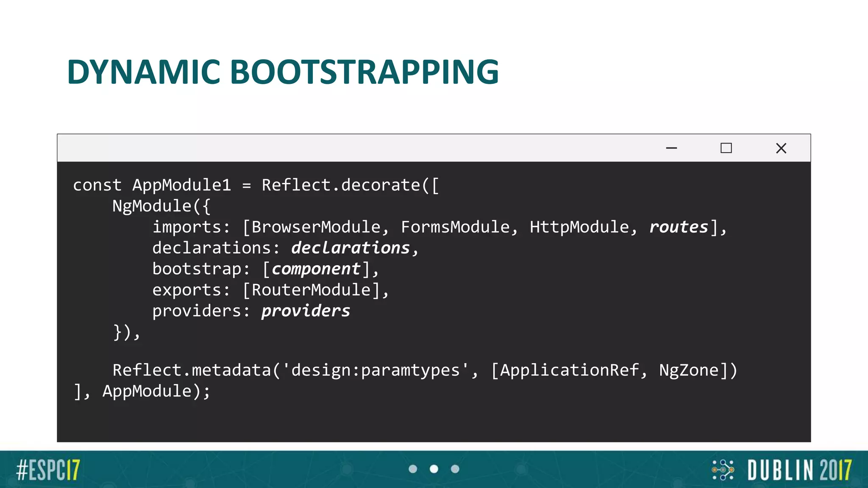Click 'AppModule);' on the last line
The image size is (868, 488).
[156, 391]
